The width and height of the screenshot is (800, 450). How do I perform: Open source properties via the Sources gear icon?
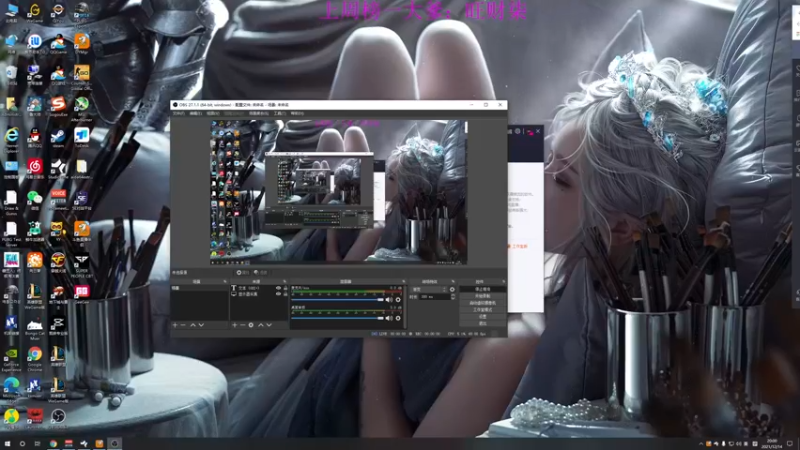click(251, 325)
